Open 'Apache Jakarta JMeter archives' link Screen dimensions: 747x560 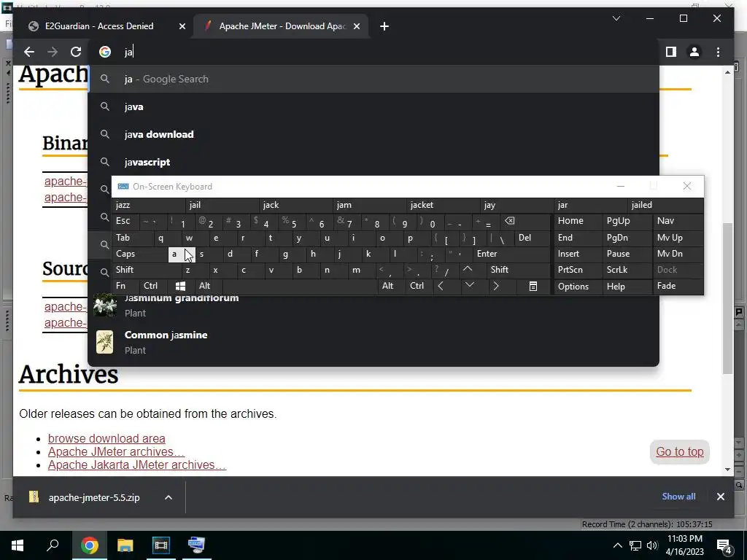137,464
